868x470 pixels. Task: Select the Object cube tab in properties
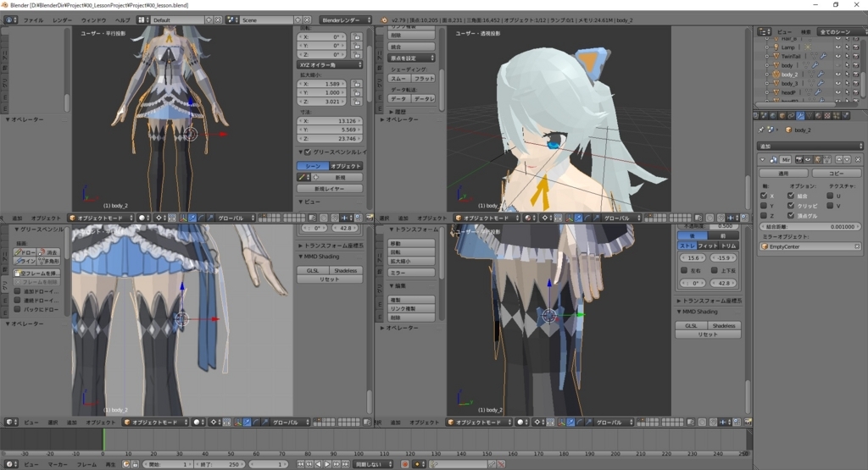pos(782,115)
